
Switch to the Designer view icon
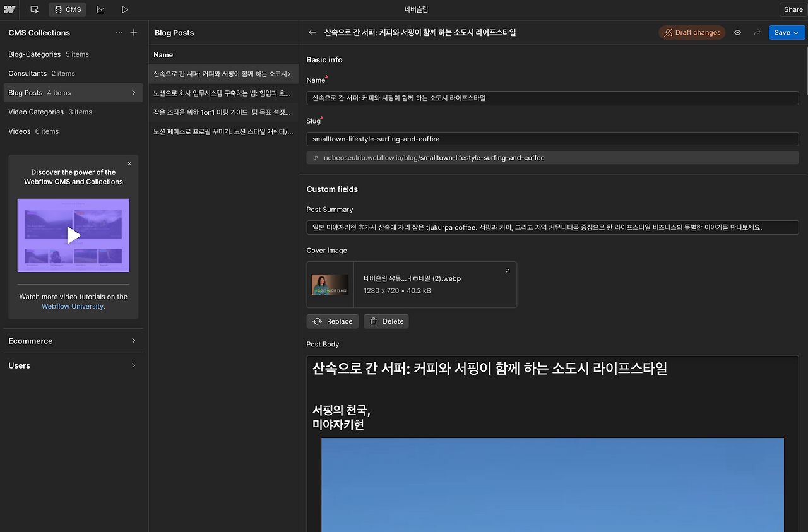(35, 9)
